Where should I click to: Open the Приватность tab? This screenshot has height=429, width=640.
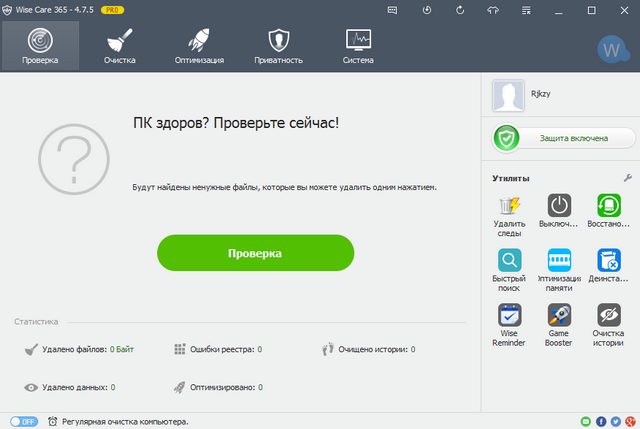point(279,46)
